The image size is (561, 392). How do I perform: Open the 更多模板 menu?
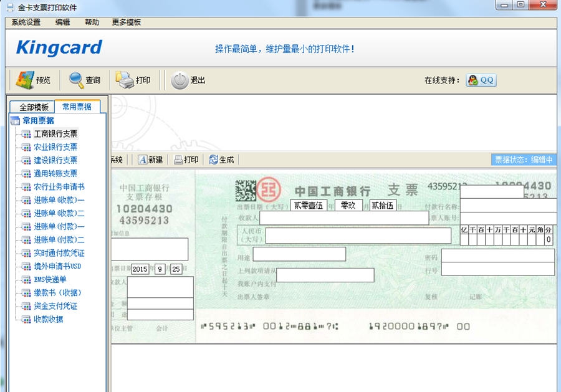pyautogui.click(x=127, y=22)
